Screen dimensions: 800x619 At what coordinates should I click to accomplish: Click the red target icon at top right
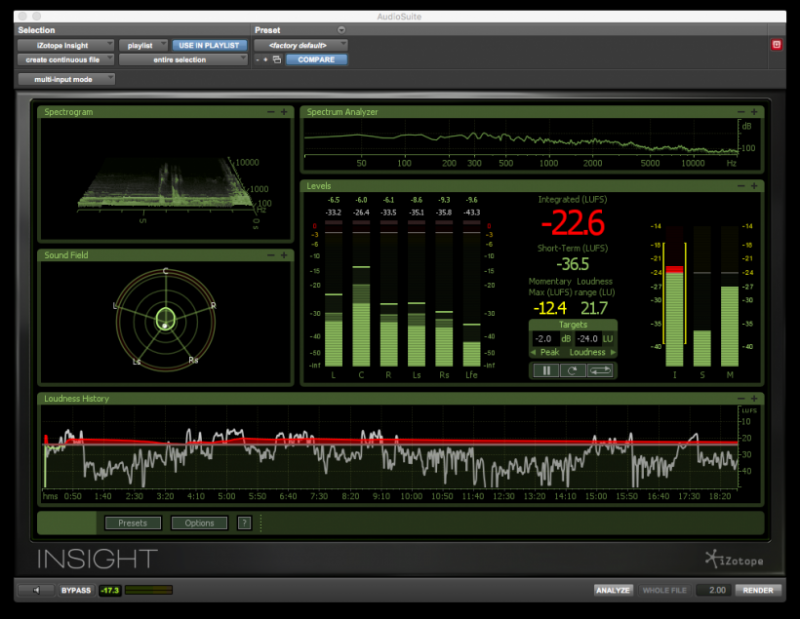click(777, 45)
